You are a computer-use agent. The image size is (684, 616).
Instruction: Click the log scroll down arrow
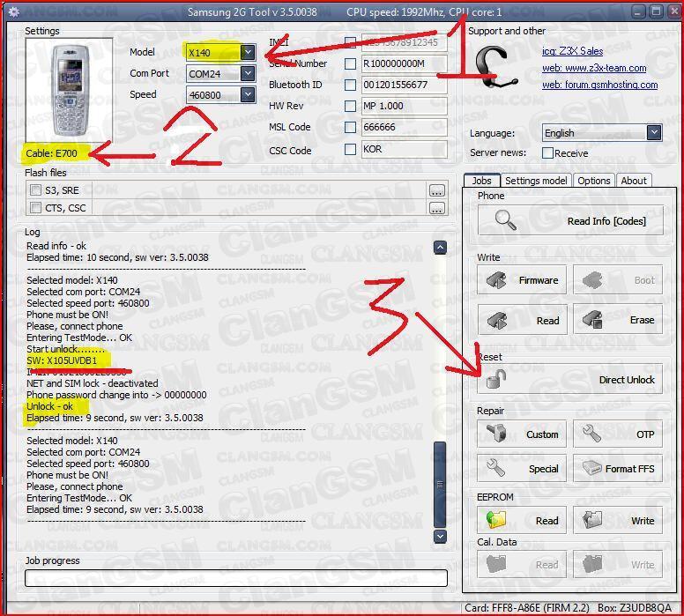coord(440,536)
